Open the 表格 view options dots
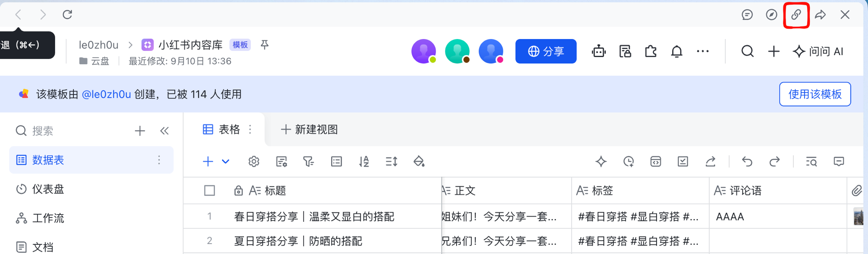The image size is (868, 254). pyautogui.click(x=250, y=129)
